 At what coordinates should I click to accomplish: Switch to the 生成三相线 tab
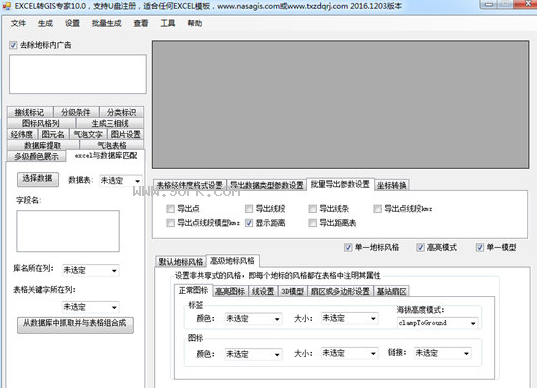pos(110,123)
